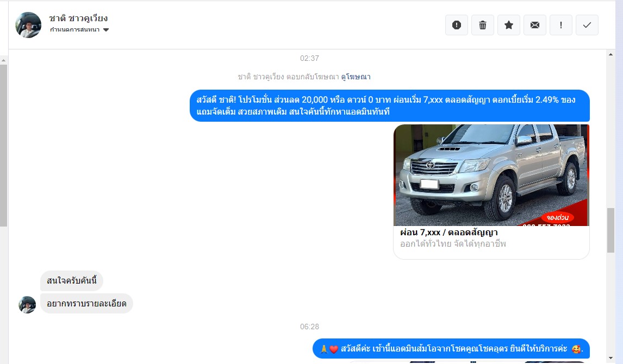This screenshot has height=364, width=623.
Task: Open Toyota pickup truck ad image
Action: [x=491, y=175]
